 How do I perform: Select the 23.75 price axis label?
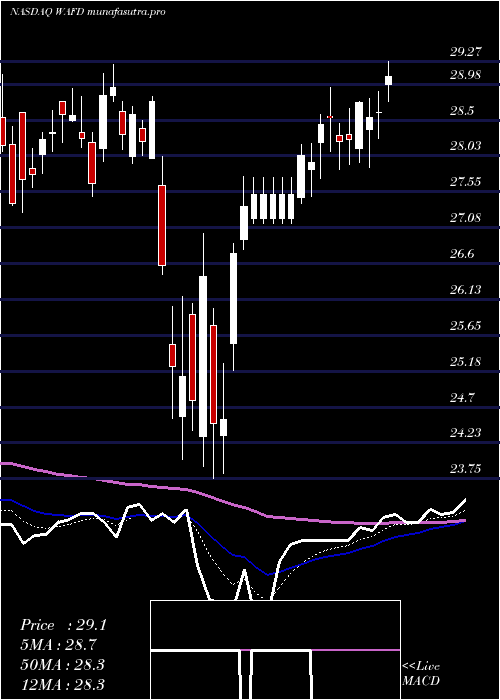click(466, 469)
